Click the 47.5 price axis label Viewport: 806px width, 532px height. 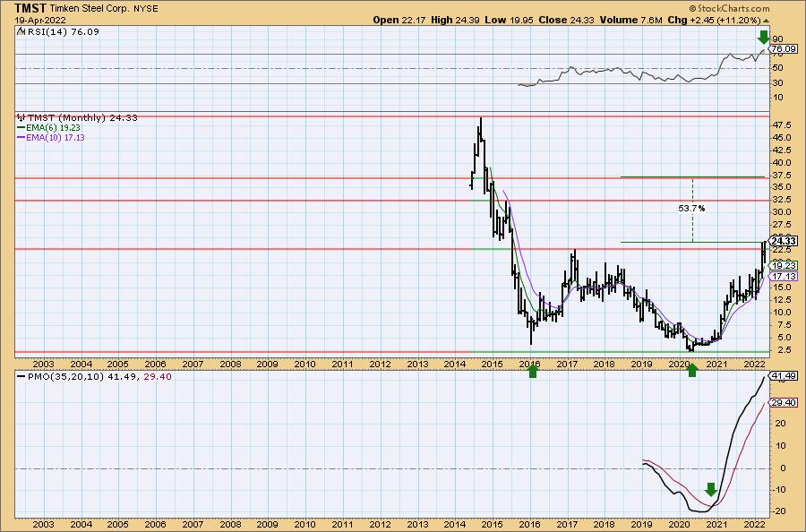pos(781,124)
